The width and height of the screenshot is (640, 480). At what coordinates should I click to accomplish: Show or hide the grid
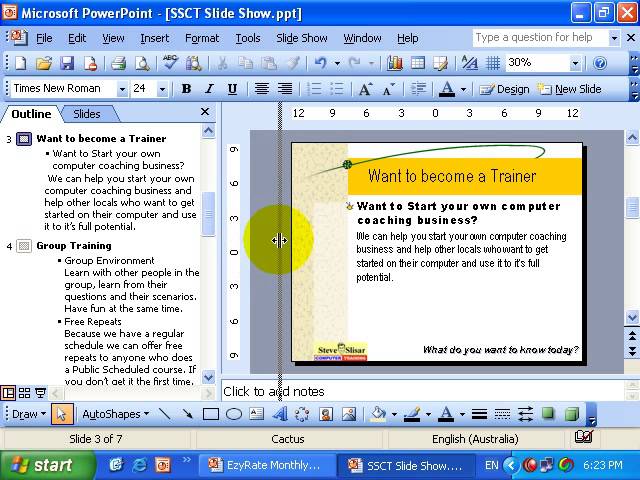click(x=493, y=63)
